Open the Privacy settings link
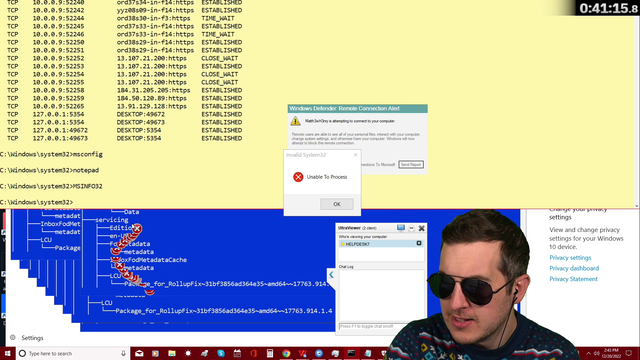 [x=570, y=258]
